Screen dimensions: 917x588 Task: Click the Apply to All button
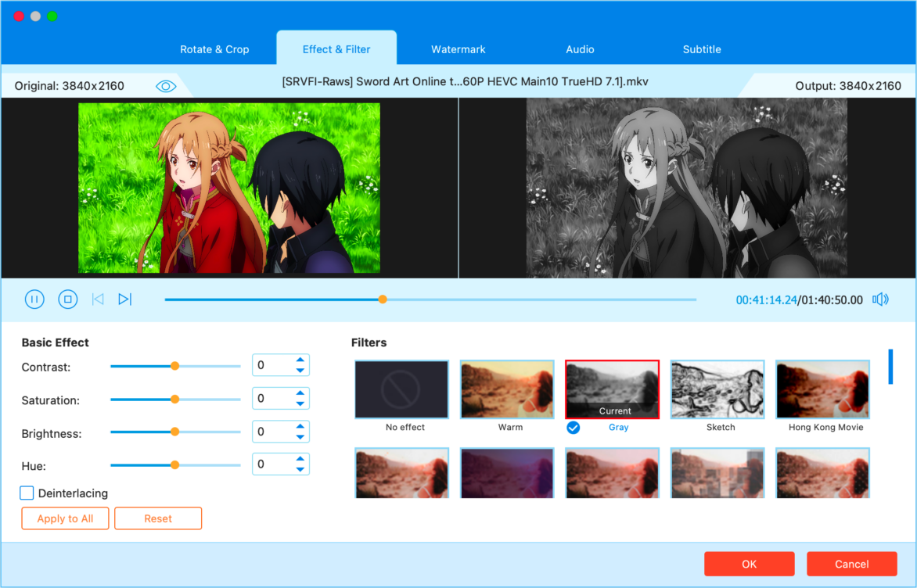coord(65,518)
